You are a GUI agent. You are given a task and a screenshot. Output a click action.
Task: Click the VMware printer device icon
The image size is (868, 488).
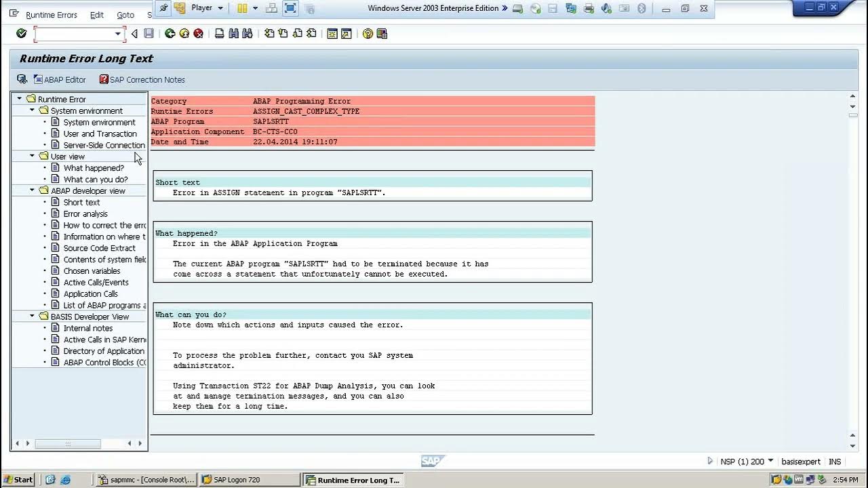click(x=589, y=8)
